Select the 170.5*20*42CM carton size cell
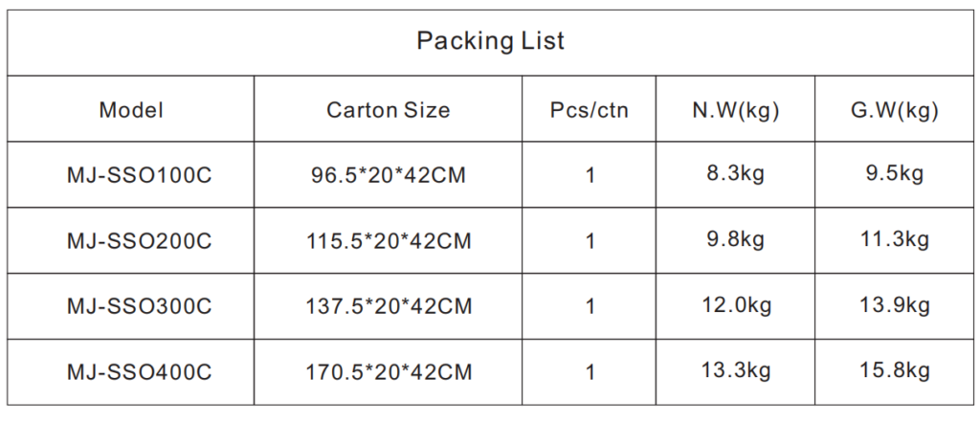980x423 pixels. [x=388, y=371]
